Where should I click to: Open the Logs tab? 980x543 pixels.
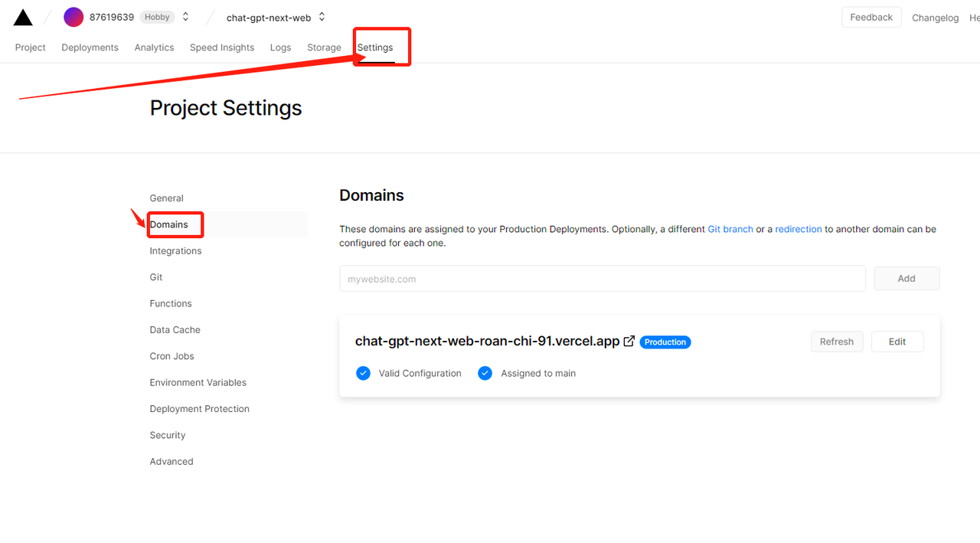click(280, 47)
